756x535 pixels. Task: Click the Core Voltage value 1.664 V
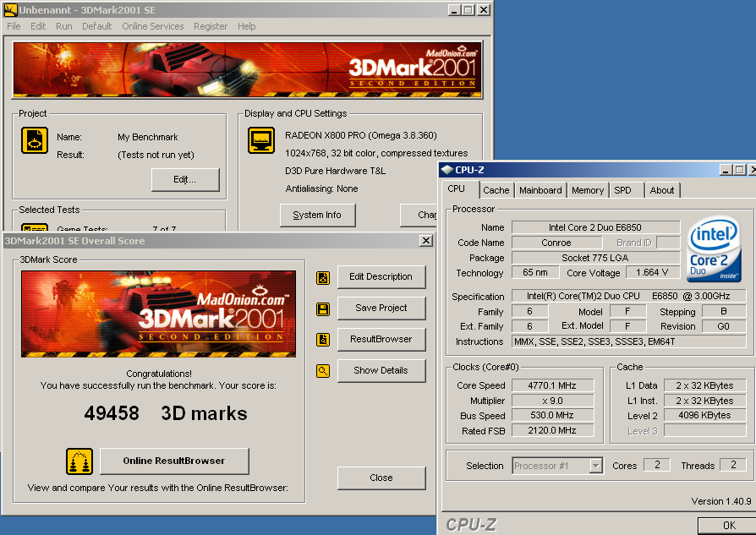pos(652,273)
